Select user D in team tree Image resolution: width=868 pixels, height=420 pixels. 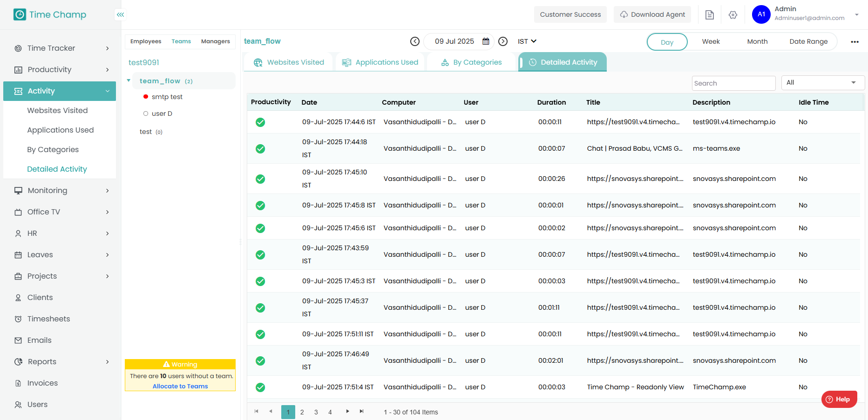tap(162, 113)
